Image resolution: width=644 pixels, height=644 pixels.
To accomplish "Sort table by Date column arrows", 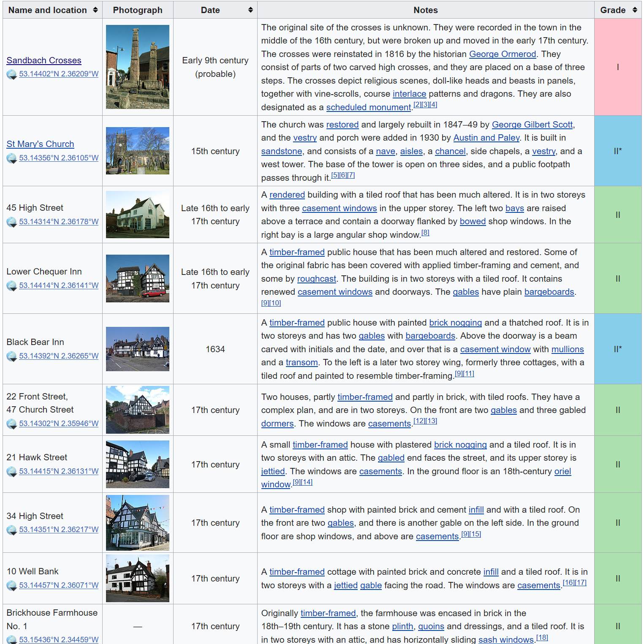I will (x=250, y=10).
